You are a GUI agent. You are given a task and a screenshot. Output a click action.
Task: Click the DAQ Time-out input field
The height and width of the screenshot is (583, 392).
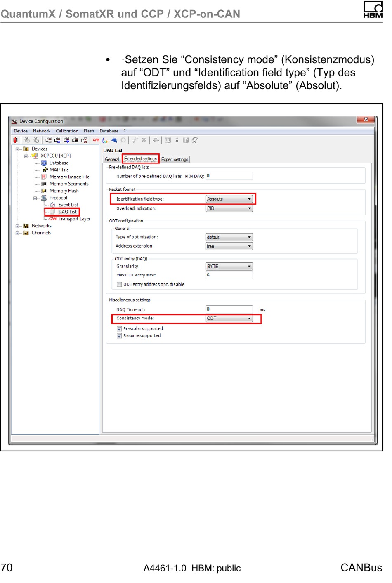[229, 309]
